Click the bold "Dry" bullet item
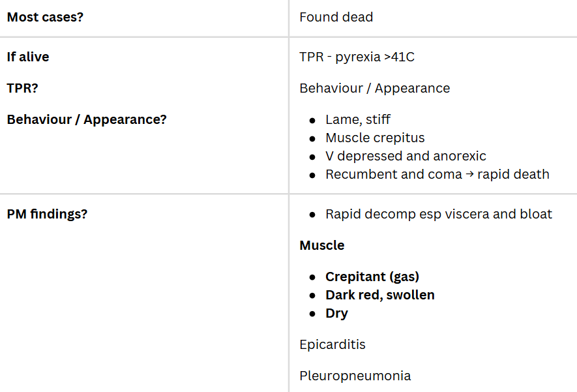 pyautogui.click(x=336, y=313)
